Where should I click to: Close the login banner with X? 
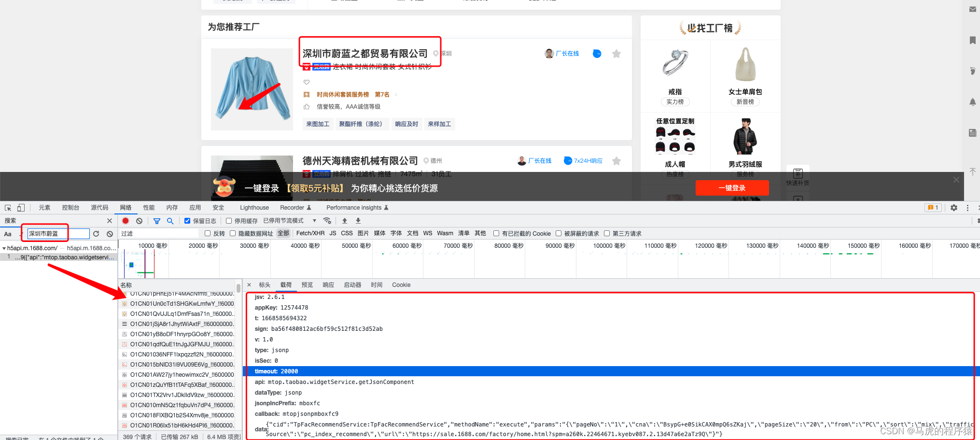956,180
